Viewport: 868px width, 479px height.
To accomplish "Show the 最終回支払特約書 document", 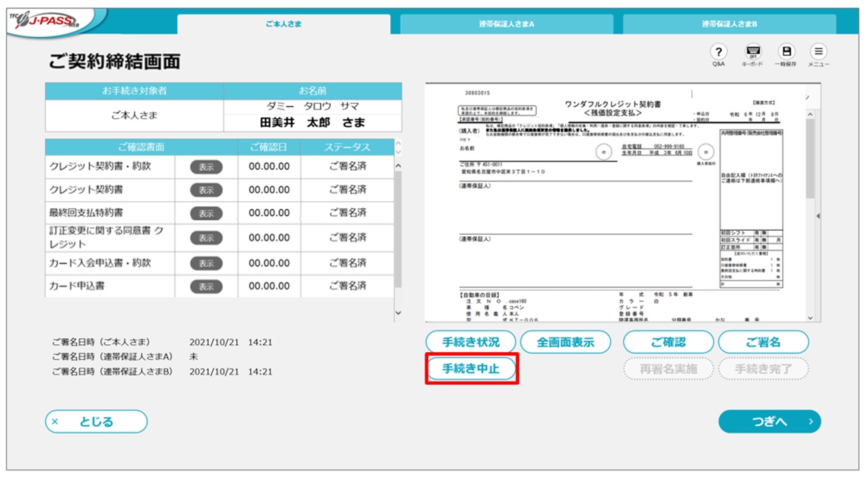I will point(206,213).
